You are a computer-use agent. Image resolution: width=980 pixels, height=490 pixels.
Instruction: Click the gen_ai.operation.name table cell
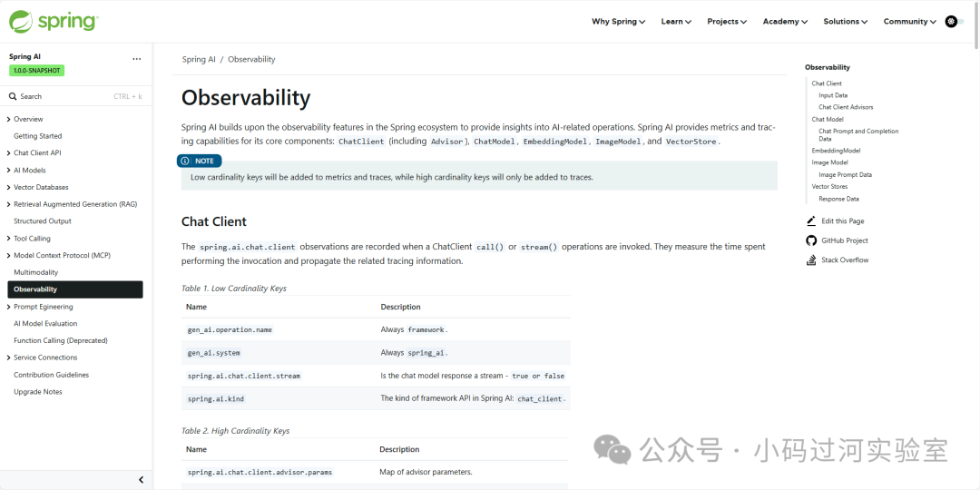(230, 329)
